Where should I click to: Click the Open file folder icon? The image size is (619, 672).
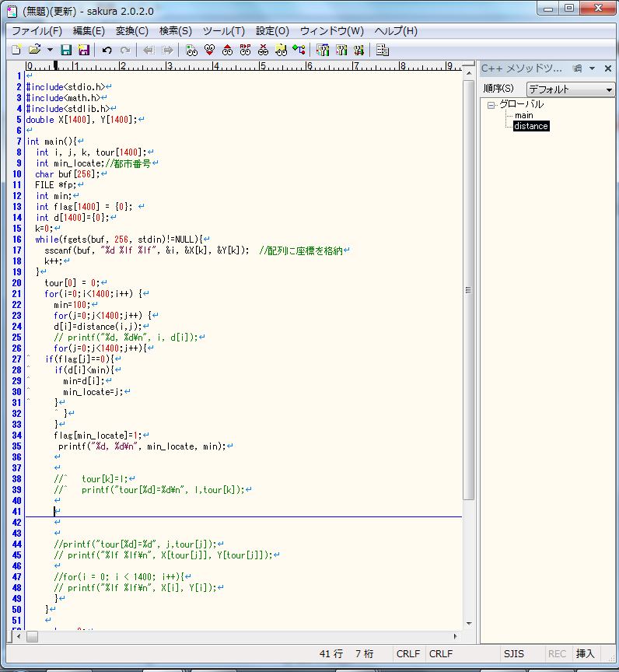pyautogui.click(x=34, y=50)
